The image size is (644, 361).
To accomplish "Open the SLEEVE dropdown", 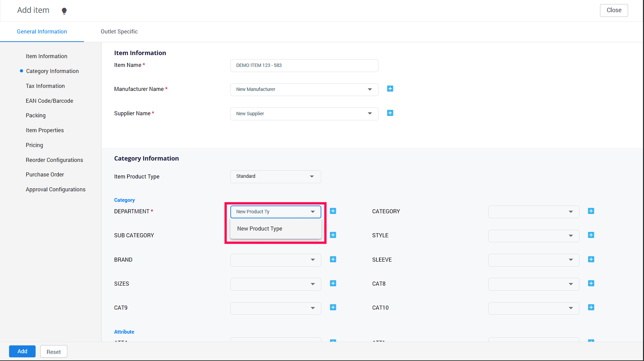I will 533,260.
